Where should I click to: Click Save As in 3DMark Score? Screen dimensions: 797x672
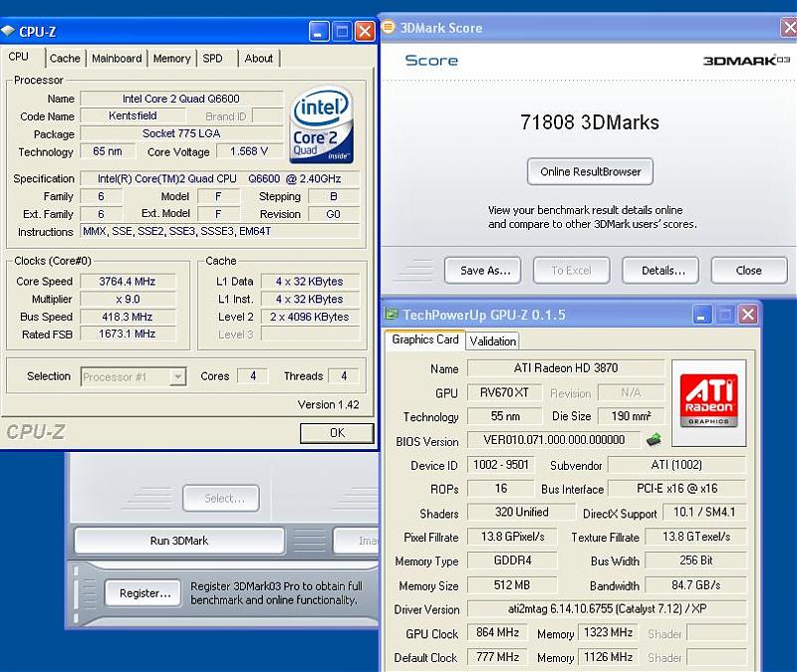483,270
